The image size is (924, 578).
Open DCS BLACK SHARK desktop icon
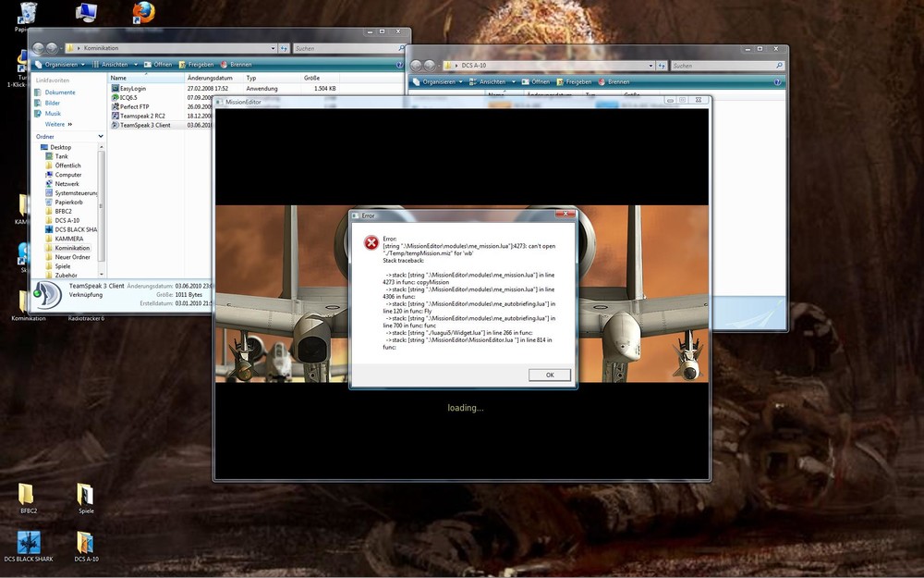(x=29, y=547)
